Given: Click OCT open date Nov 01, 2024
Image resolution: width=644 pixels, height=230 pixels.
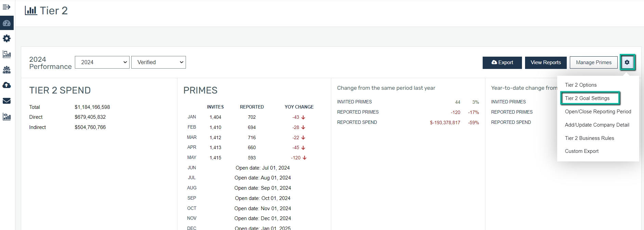Looking at the screenshot, I should (263, 209).
